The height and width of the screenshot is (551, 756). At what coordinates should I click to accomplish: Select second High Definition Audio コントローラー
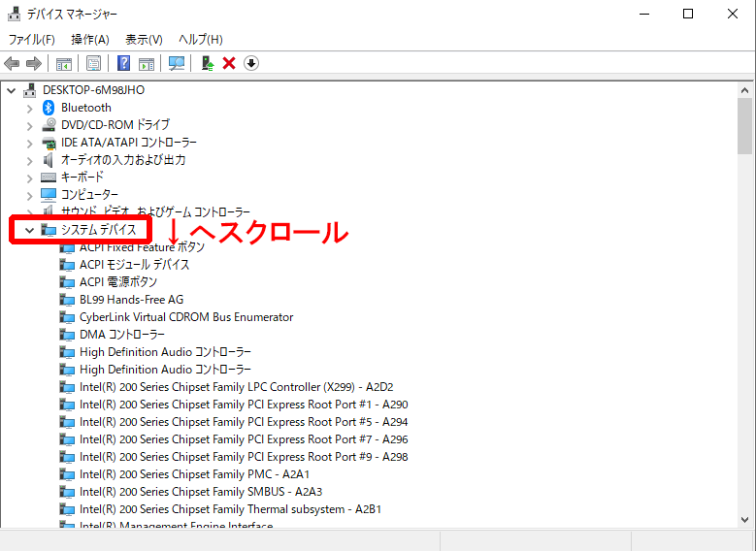[165, 370]
